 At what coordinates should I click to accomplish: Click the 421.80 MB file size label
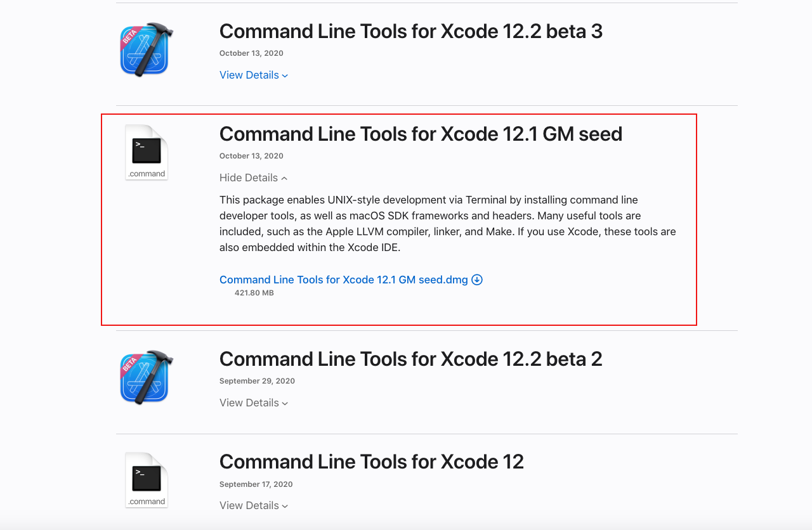tap(254, 293)
